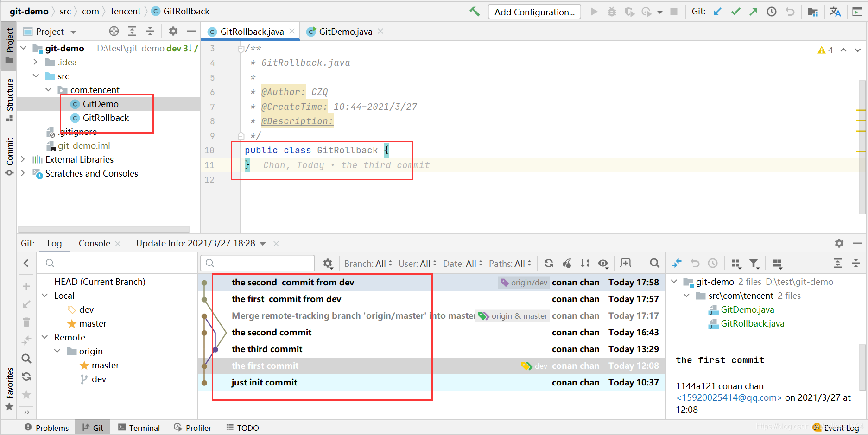Open Problems tool window tab
This screenshot has height=435, width=868.
pos(46,428)
